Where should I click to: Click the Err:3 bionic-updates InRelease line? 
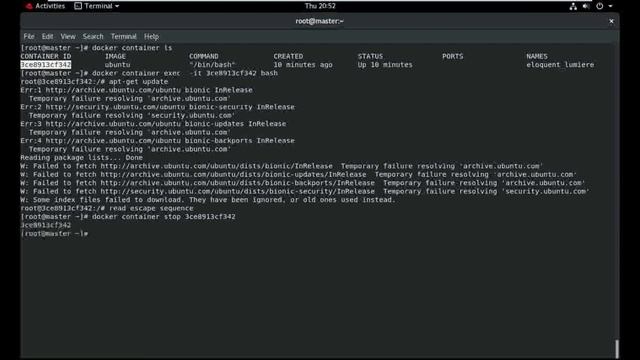(x=153, y=124)
